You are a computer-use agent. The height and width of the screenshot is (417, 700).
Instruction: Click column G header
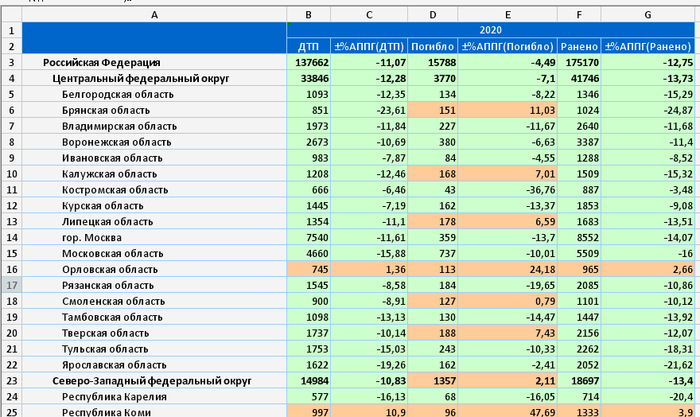tap(648, 15)
